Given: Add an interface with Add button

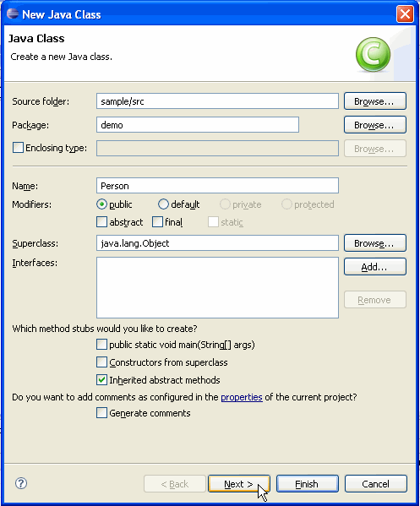Looking at the screenshot, I should [x=375, y=267].
